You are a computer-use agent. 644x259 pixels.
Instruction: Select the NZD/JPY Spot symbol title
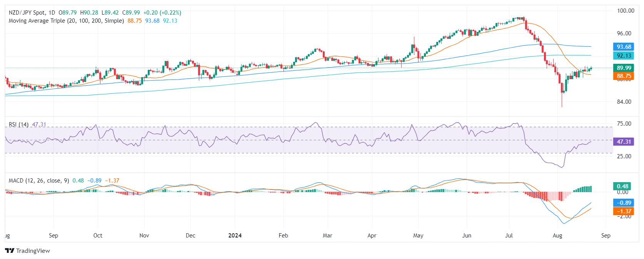pyautogui.click(x=32, y=13)
